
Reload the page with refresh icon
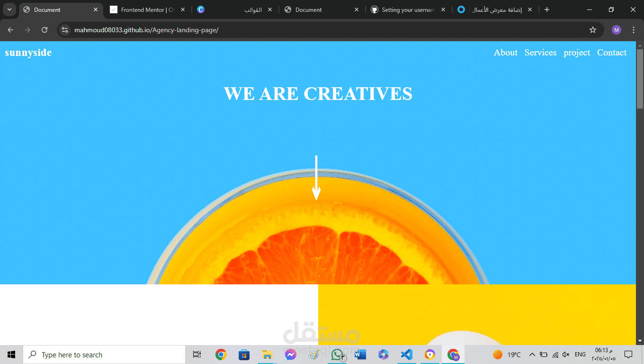point(45,30)
